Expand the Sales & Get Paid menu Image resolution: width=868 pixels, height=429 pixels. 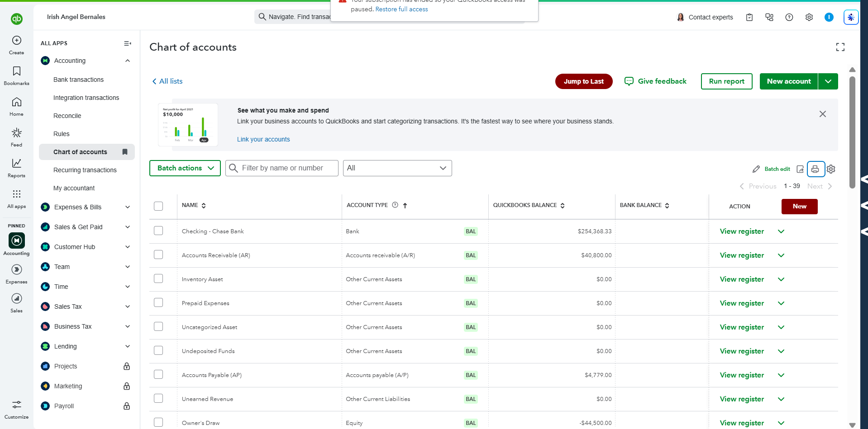[x=128, y=227]
